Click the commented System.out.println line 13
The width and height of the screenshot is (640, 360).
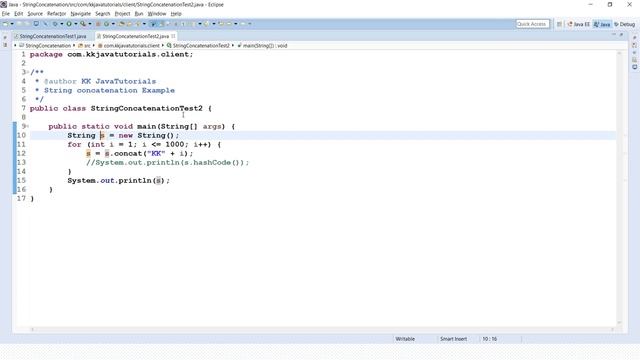coord(167,162)
